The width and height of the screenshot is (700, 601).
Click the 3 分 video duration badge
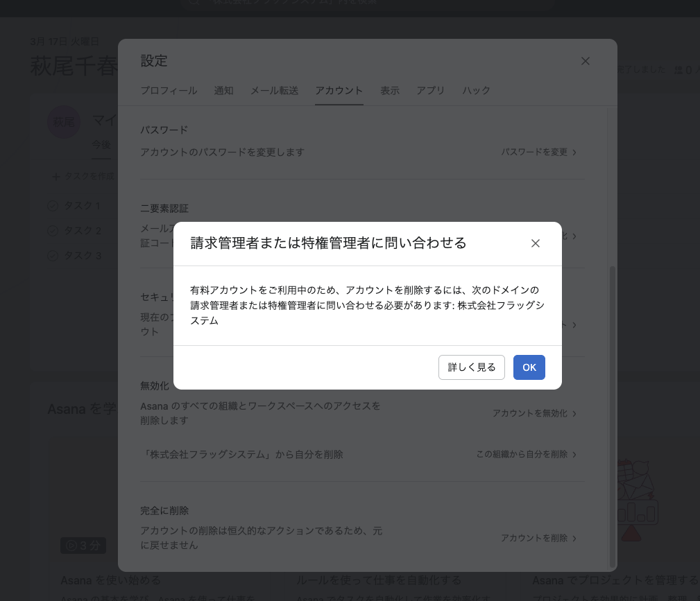[83, 546]
